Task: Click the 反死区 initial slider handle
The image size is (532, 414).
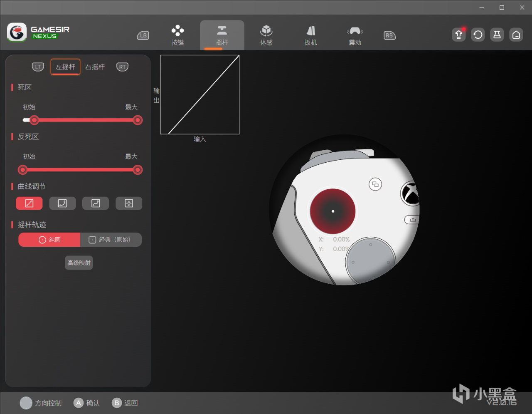Action: [23, 170]
